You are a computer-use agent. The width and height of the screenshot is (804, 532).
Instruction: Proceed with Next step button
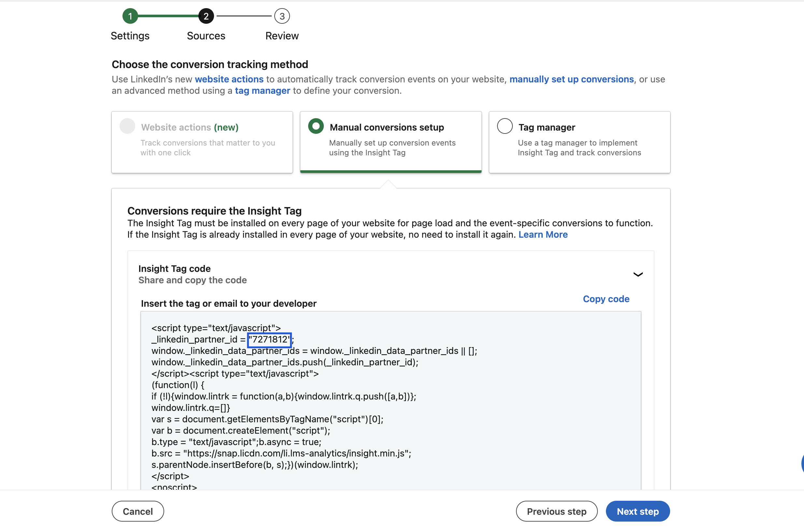pyautogui.click(x=638, y=511)
